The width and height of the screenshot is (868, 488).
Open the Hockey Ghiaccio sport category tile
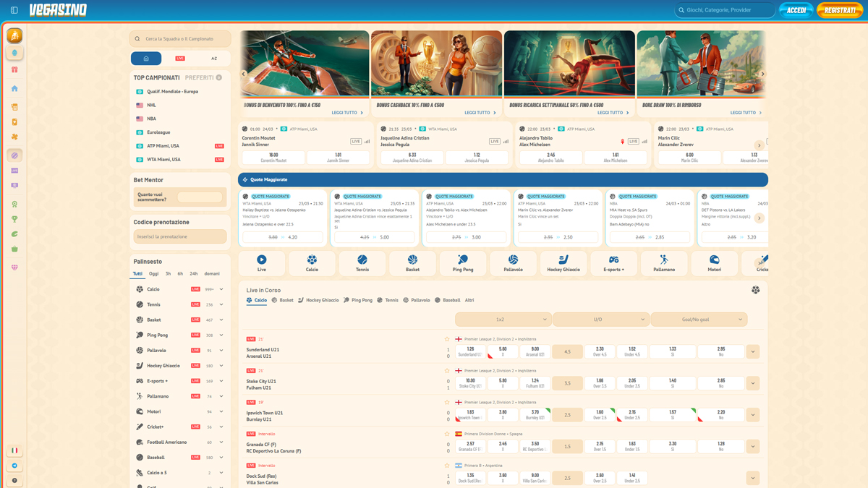(563, 263)
